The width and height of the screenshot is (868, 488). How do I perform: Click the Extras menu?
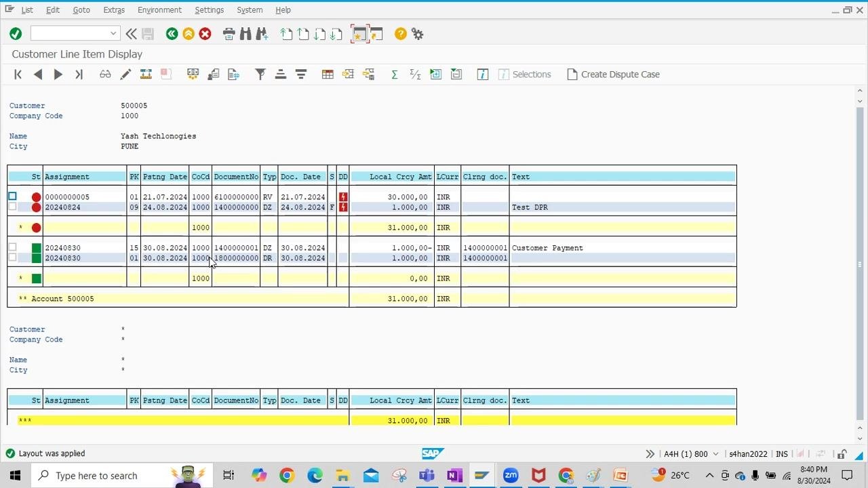tap(114, 10)
